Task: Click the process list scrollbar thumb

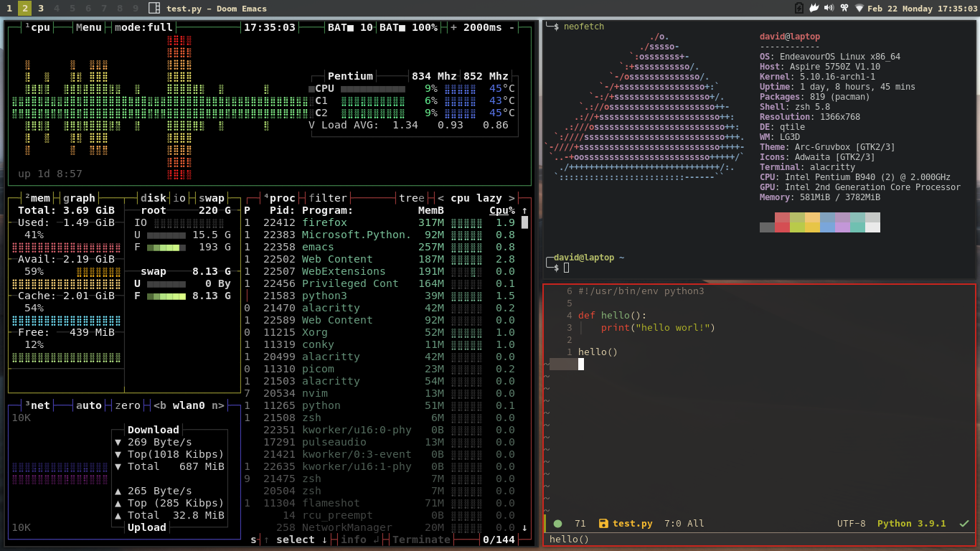Action: point(524,222)
